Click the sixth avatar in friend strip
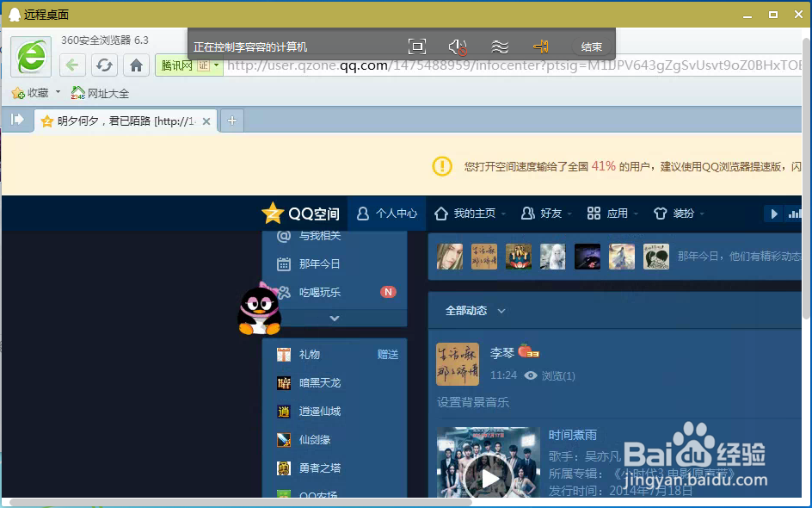812x508 pixels. pyautogui.click(x=621, y=257)
